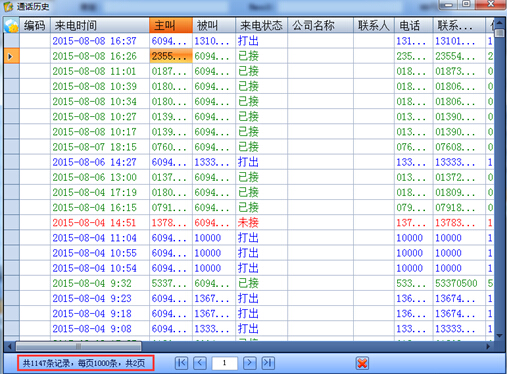The height and width of the screenshot is (374, 507).
Task: Click 打出 status in the 16:37 row
Action: coord(261,41)
